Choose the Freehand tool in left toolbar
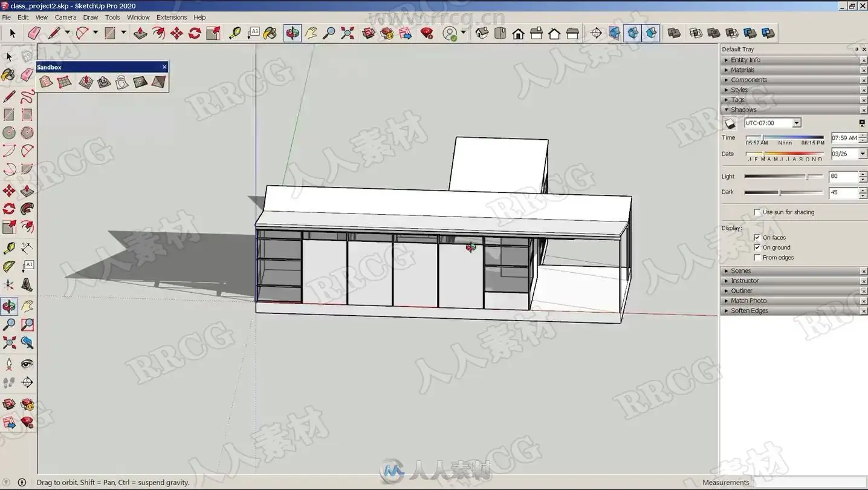868x490 pixels. pos(27,97)
